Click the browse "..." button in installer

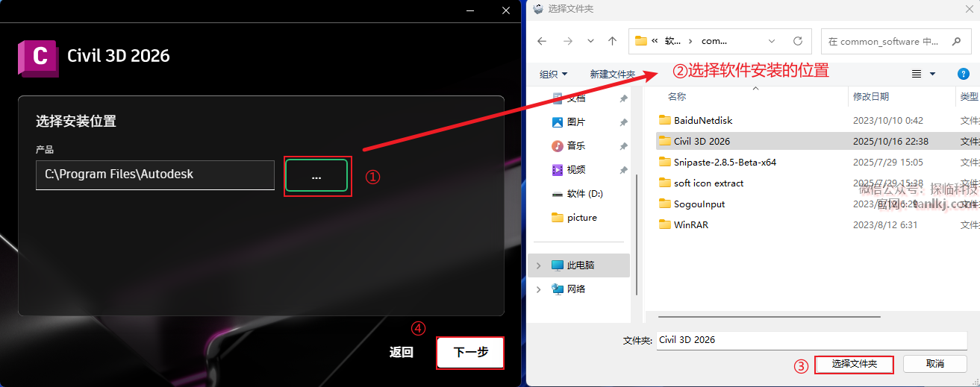click(x=316, y=175)
